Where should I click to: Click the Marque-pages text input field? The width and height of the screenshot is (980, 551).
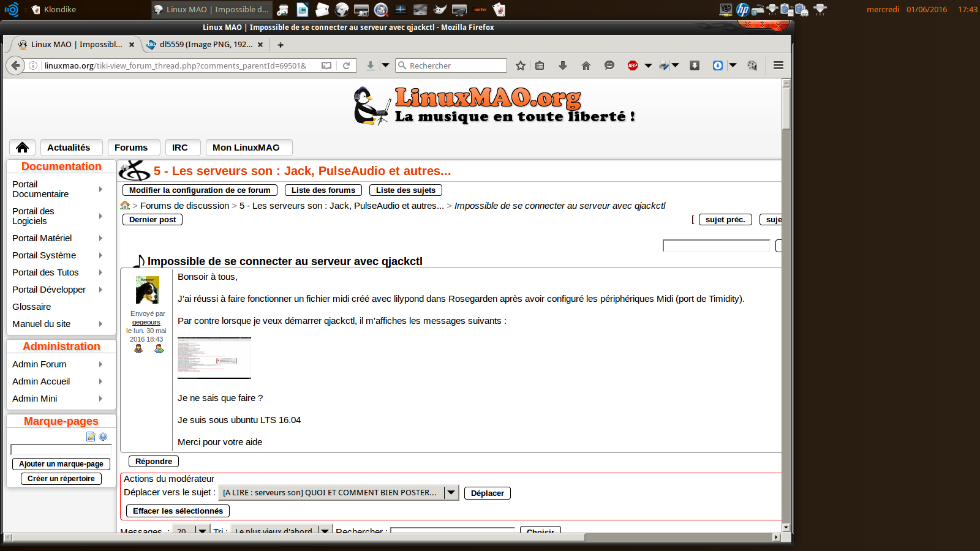coord(61,450)
